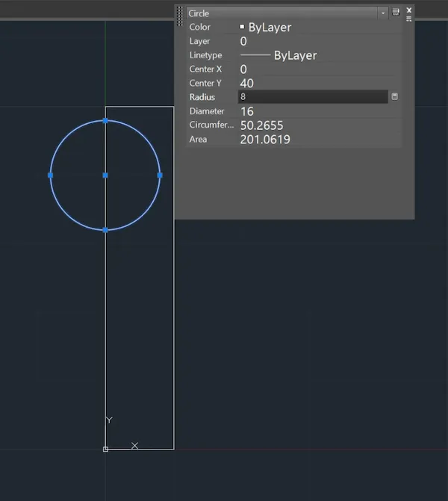Click the Center Y value 40
The image size is (448, 501).
(247, 84)
